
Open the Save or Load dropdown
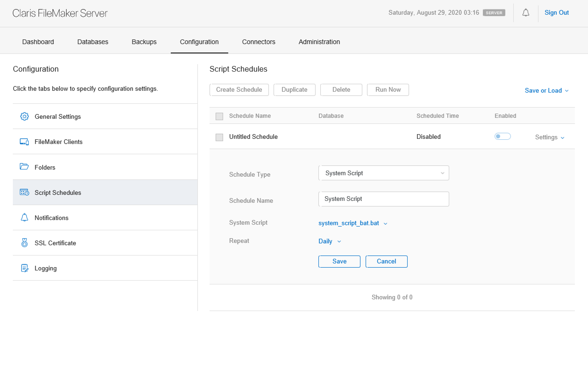pos(546,90)
